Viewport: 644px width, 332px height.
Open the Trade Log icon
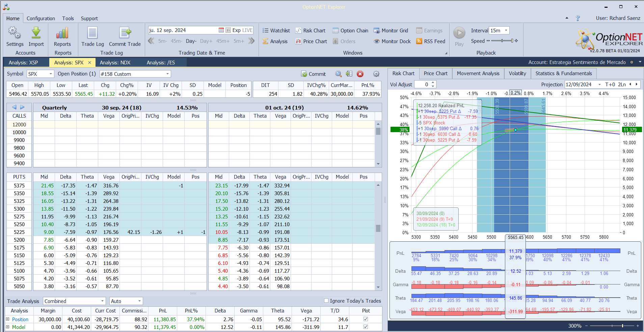coord(92,33)
